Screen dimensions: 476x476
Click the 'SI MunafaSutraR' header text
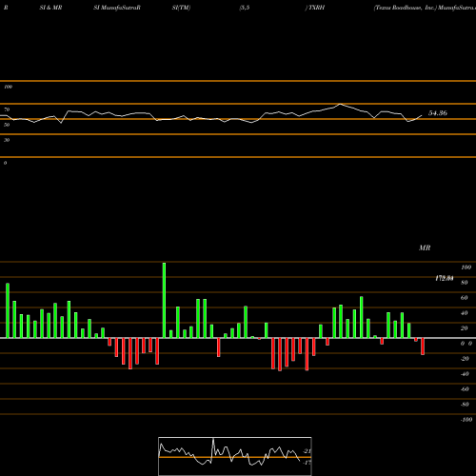click(x=117, y=8)
